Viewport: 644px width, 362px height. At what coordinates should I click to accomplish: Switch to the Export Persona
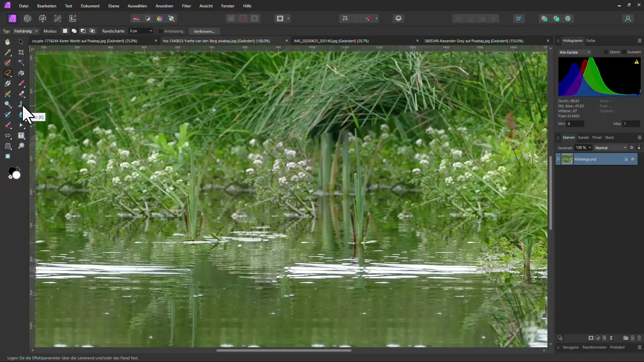pos(73,18)
